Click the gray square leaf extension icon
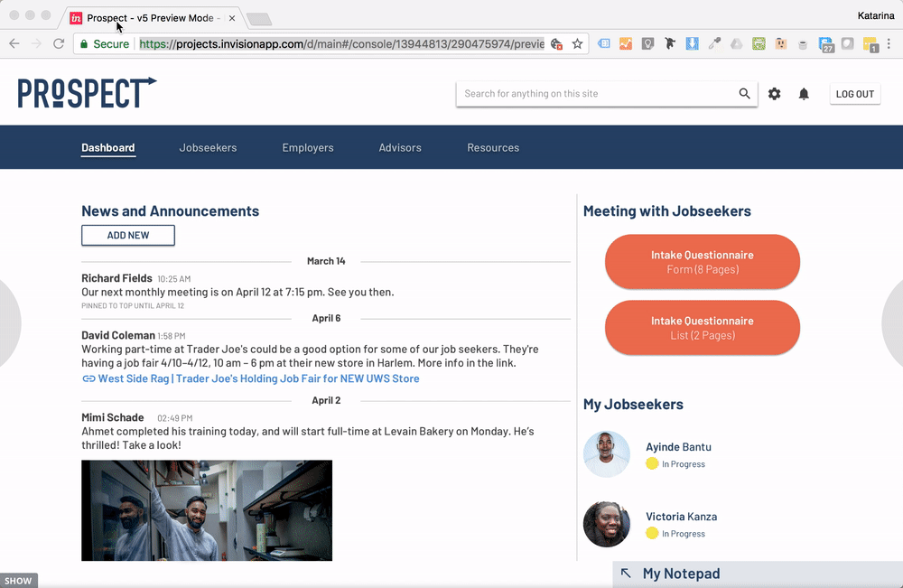This screenshot has width=903, height=588. [848, 43]
